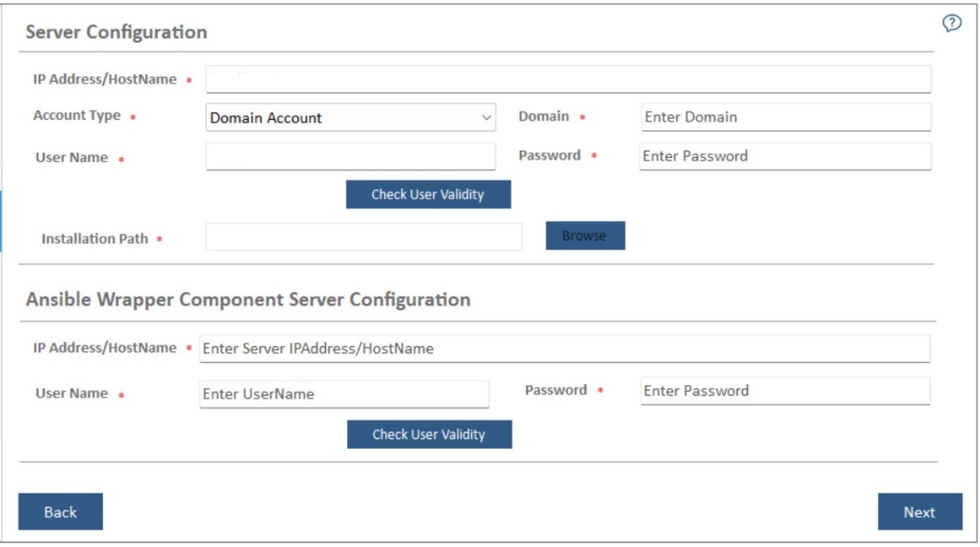Viewport: 980px width, 547px height.
Task: Select the Ansible Wrapper Password field
Action: click(785, 391)
